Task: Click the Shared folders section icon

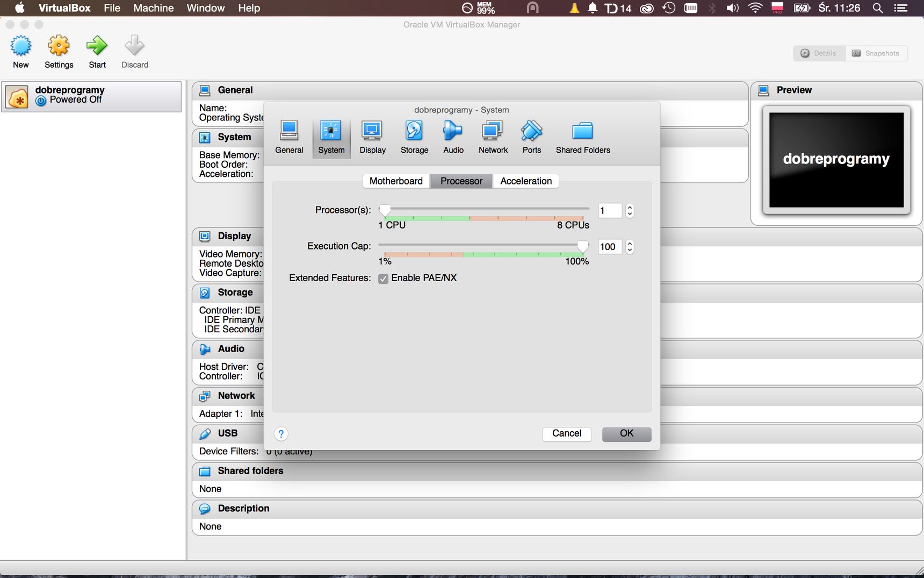Action: 205,472
